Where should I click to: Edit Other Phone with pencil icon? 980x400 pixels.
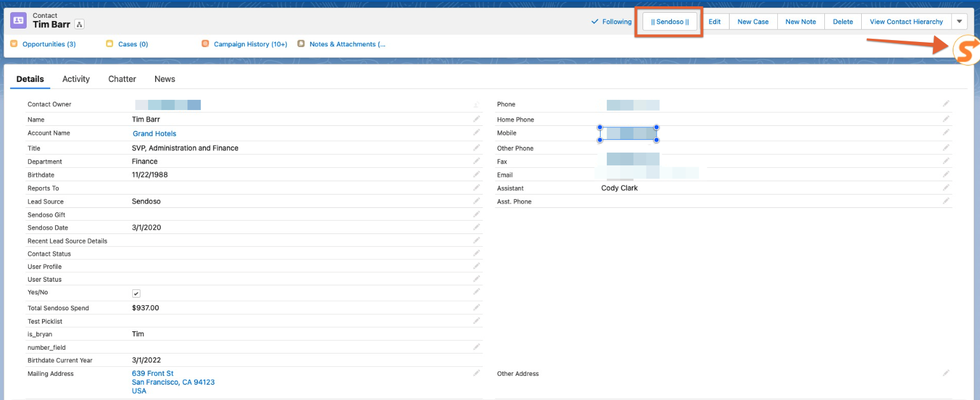946,148
